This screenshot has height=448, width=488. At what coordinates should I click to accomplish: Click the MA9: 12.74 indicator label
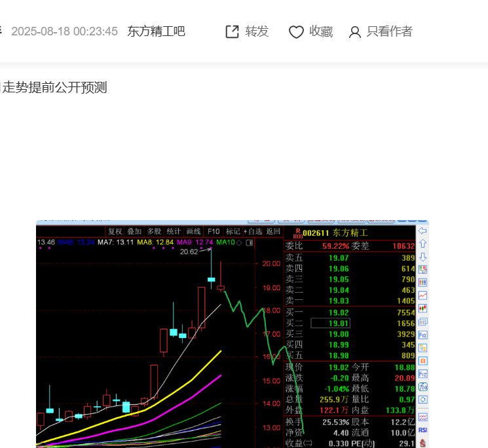click(x=195, y=242)
